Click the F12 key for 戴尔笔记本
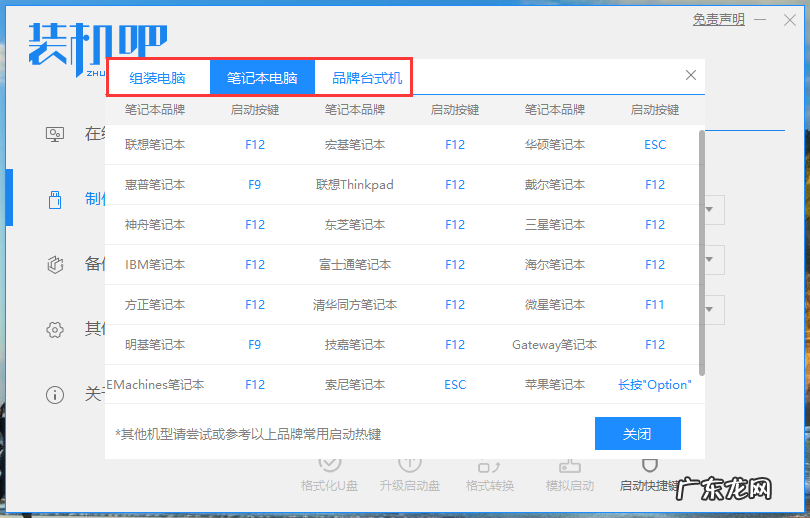This screenshot has width=810, height=518. pyautogui.click(x=655, y=184)
